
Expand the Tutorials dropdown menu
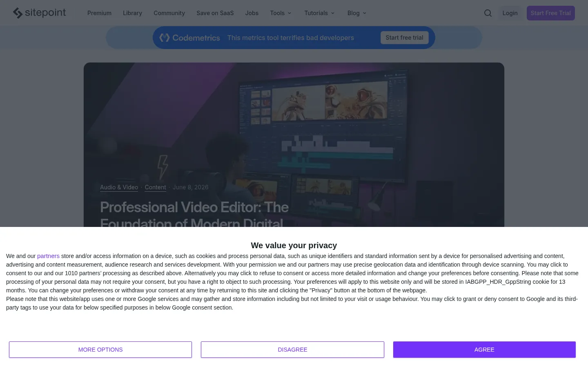[319, 13]
